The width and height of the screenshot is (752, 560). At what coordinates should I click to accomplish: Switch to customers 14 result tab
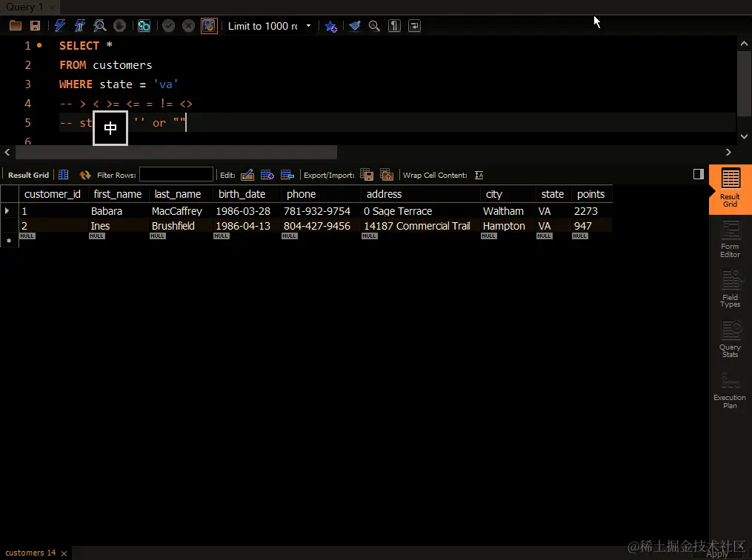[30, 553]
